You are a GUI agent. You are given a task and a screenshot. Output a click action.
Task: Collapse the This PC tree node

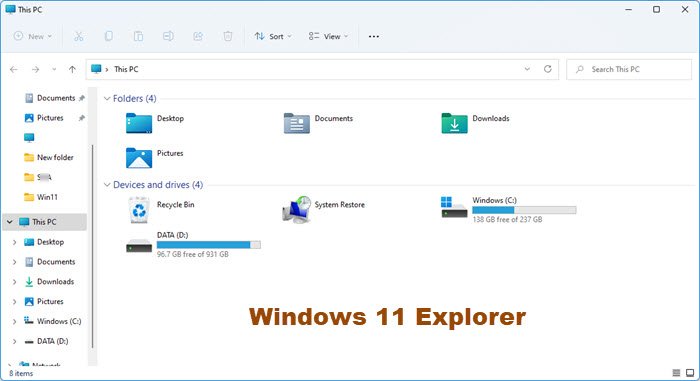[9, 222]
